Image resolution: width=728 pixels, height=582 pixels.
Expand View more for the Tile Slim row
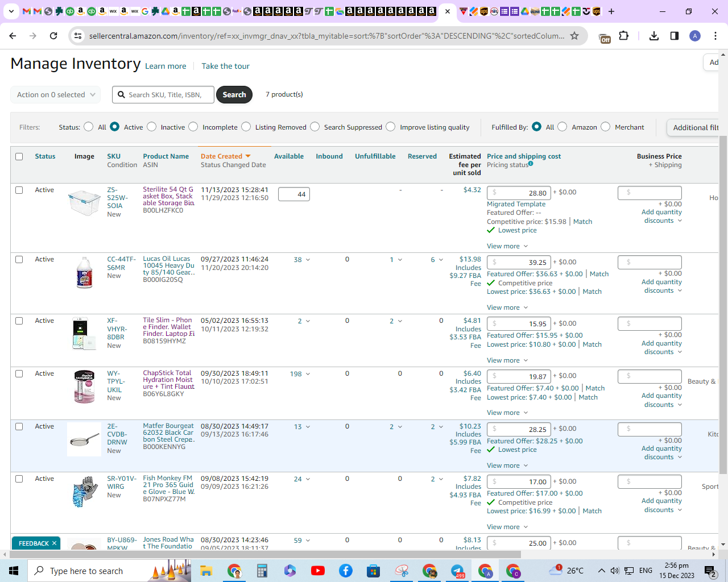(507, 360)
